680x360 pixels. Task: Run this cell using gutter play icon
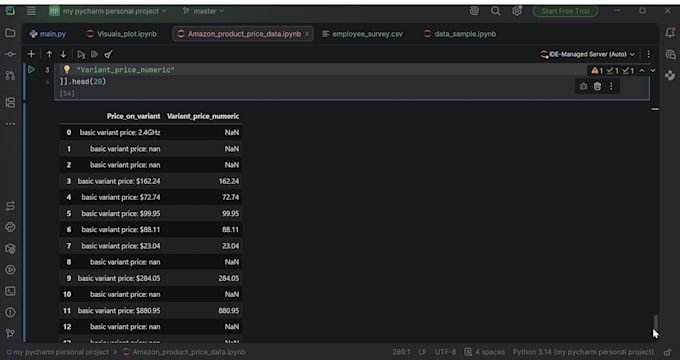31,69
